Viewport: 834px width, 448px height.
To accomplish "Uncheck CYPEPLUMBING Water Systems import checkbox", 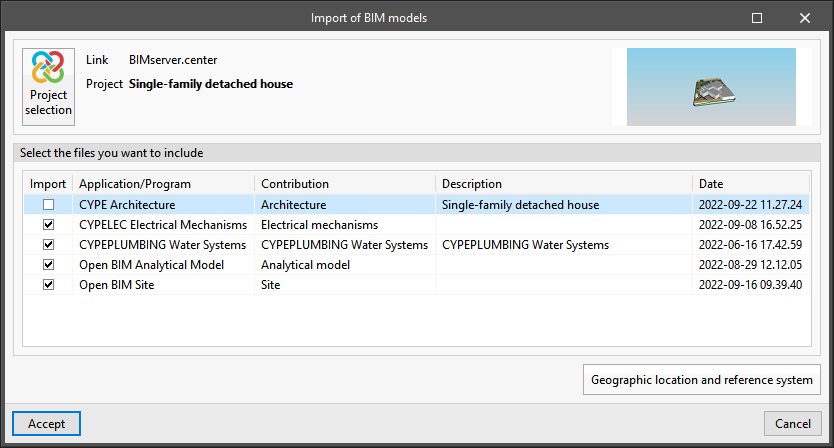I will [x=48, y=245].
